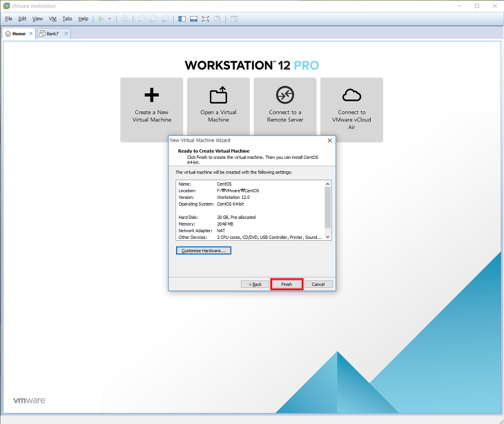Click Finish to create the VM
Viewport: 504px width, 424px height.
click(287, 285)
